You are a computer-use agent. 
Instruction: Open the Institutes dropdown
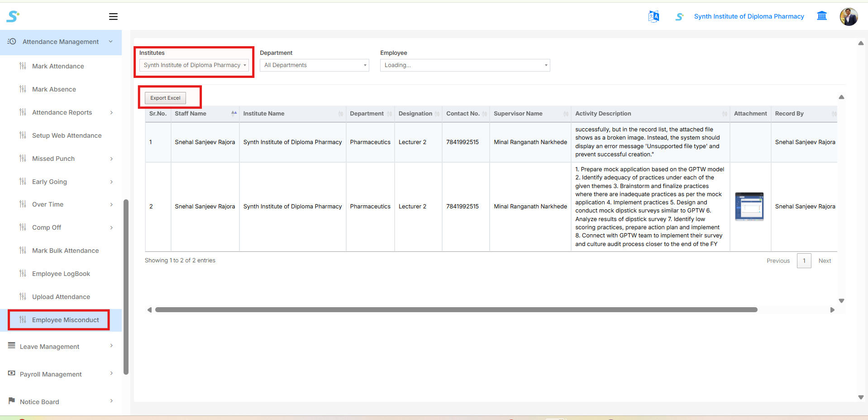tap(194, 65)
